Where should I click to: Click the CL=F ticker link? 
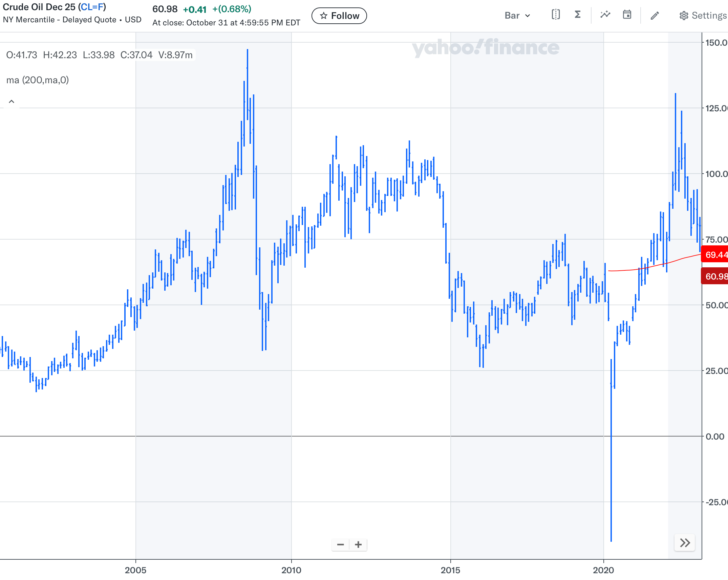[x=92, y=7]
